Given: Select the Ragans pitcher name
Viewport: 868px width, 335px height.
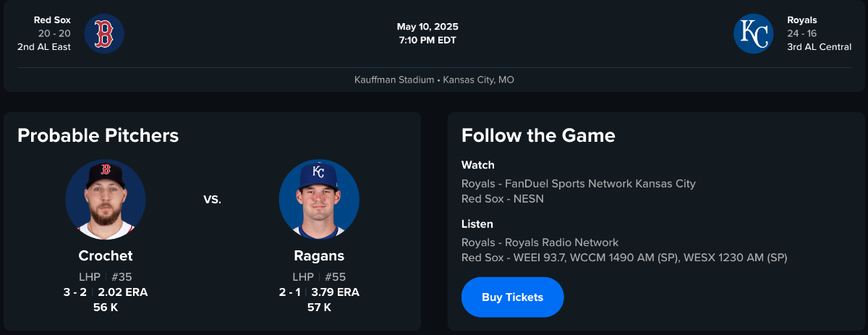Looking at the screenshot, I should (x=319, y=256).
